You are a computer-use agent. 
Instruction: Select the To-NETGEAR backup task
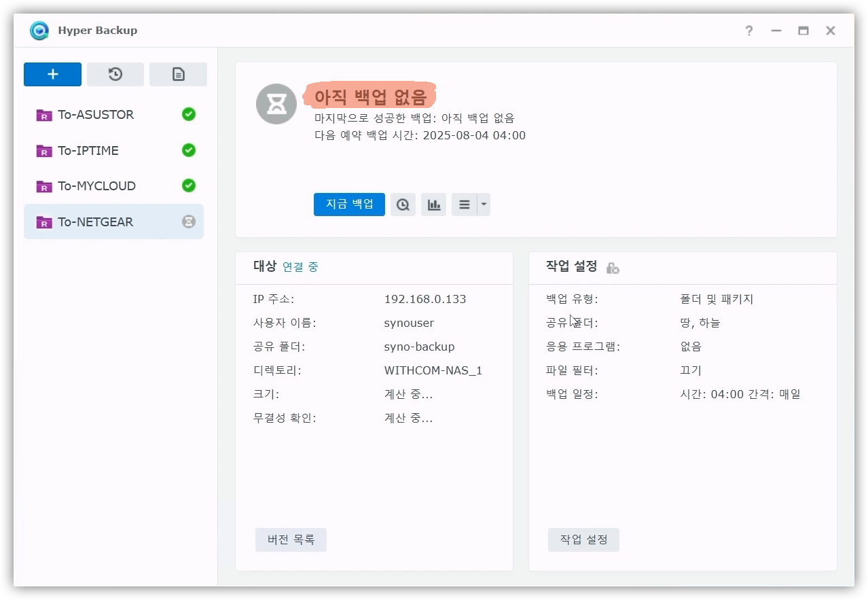pyautogui.click(x=95, y=222)
